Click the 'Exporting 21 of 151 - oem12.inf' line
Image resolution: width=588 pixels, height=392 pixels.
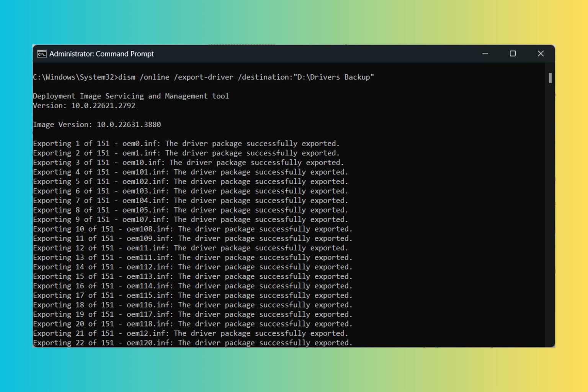(x=191, y=333)
